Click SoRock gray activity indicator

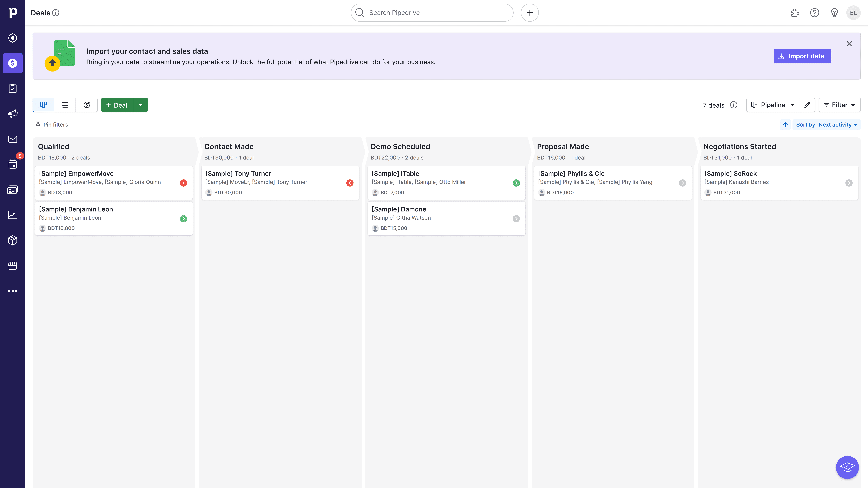coord(849,183)
